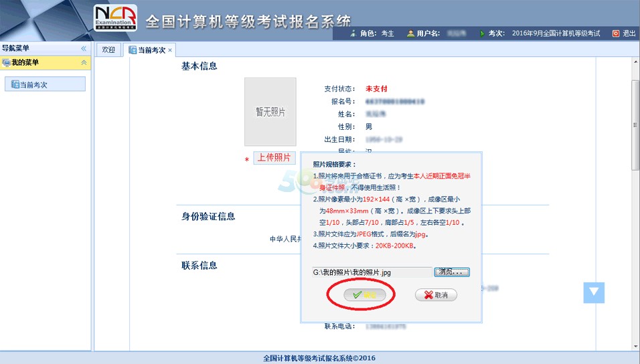Confirm upload with the green check button
The height and width of the screenshot is (364, 640).
pyautogui.click(x=364, y=294)
